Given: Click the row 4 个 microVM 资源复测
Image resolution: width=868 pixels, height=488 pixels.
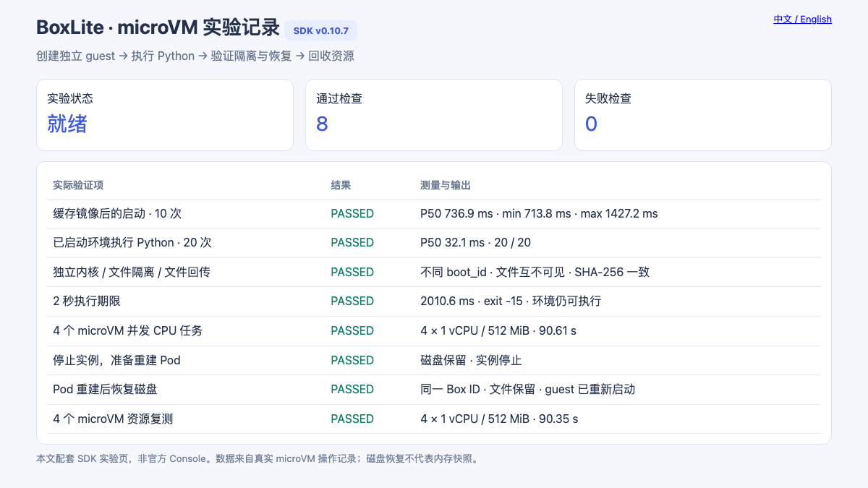Looking at the screenshot, I should (x=434, y=419).
